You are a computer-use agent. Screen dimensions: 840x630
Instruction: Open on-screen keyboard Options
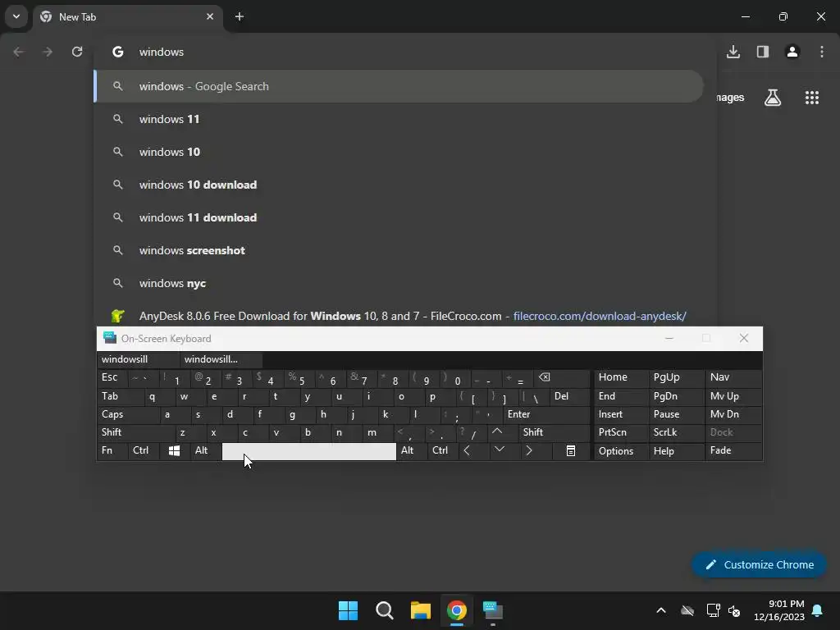(621, 451)
